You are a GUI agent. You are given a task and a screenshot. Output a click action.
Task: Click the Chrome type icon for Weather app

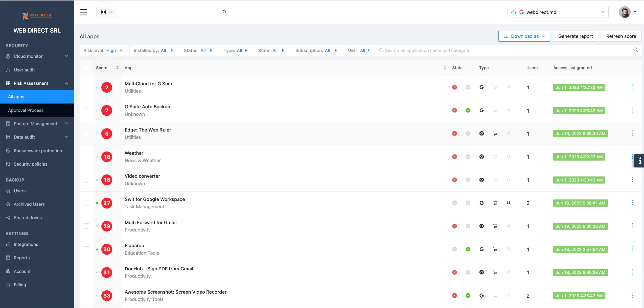(x=481, y=157)
